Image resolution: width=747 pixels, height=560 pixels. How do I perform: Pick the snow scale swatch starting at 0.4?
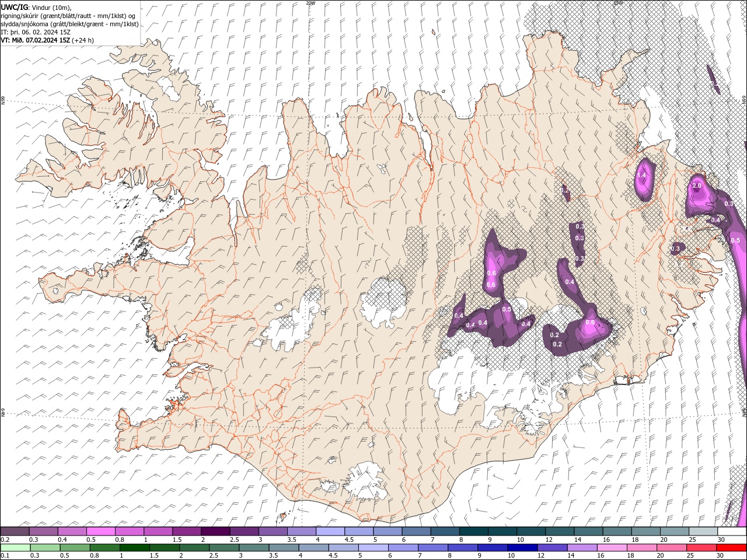coord(72,531)
